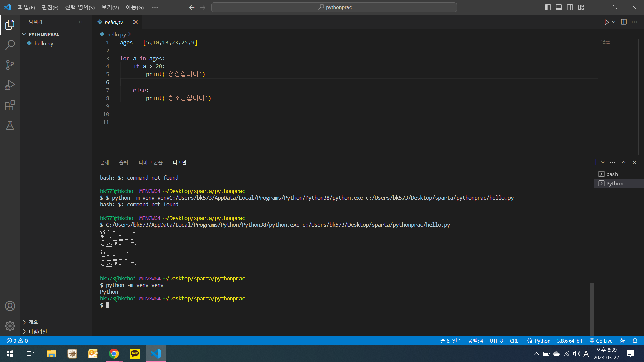This screenshot has height=362, width=644.
Task: Toggle the bottom panel visibility
Action: 559,7
